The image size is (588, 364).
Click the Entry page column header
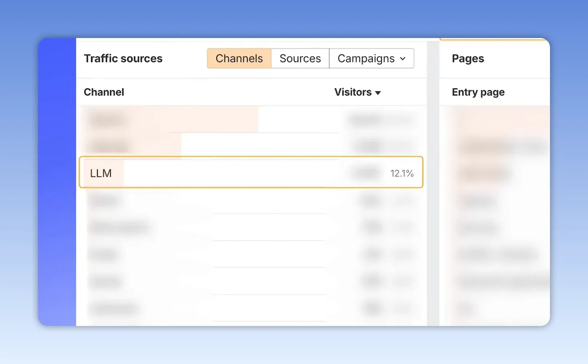[478, 92]
